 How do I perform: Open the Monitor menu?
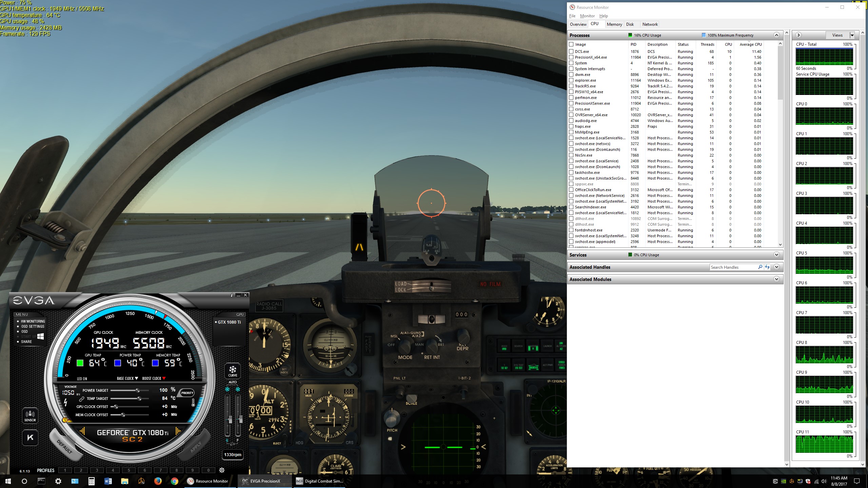tap(587, 16)
